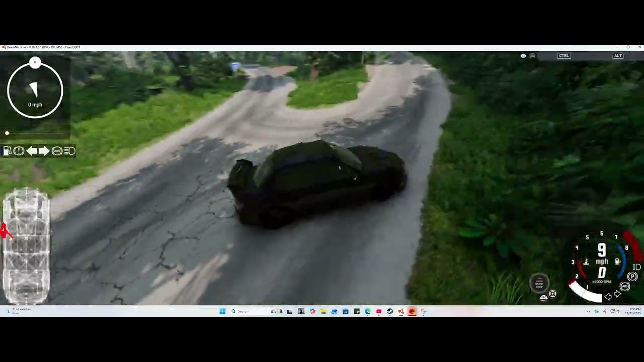This screenshot has height=362, width=644.
Task: Click the brake warning exclamation icon
Action: 19,151
